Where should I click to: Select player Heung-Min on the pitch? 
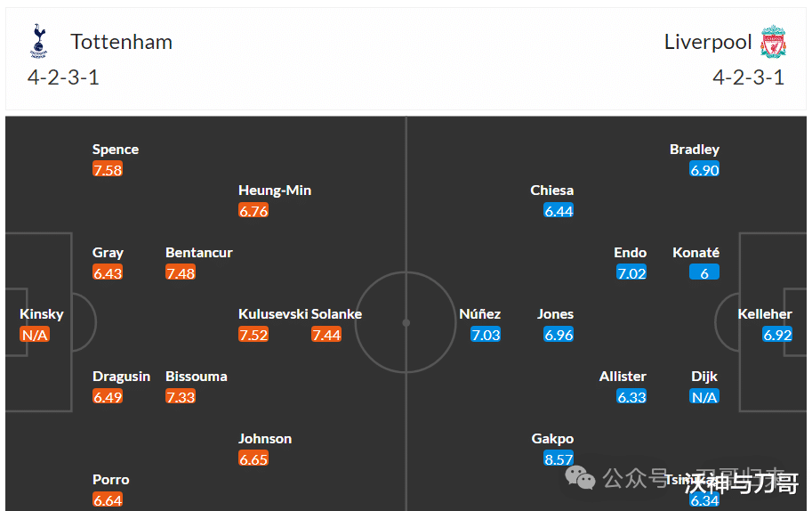pos(275,191)
